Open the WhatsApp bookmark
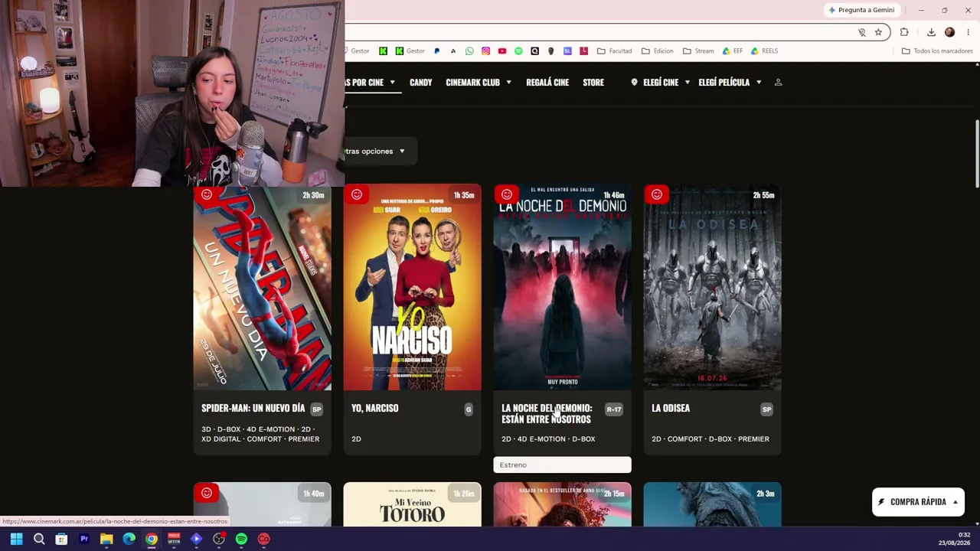980x551 pixels. point(469,51)
